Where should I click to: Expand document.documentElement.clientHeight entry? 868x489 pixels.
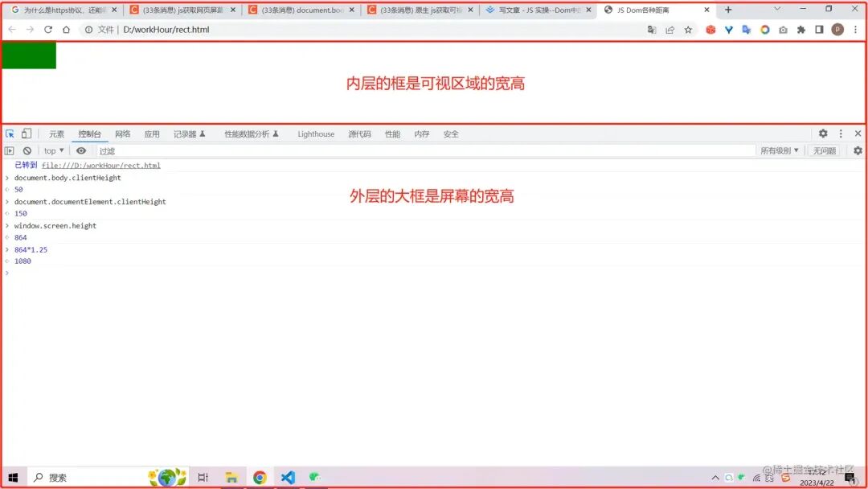7,202
